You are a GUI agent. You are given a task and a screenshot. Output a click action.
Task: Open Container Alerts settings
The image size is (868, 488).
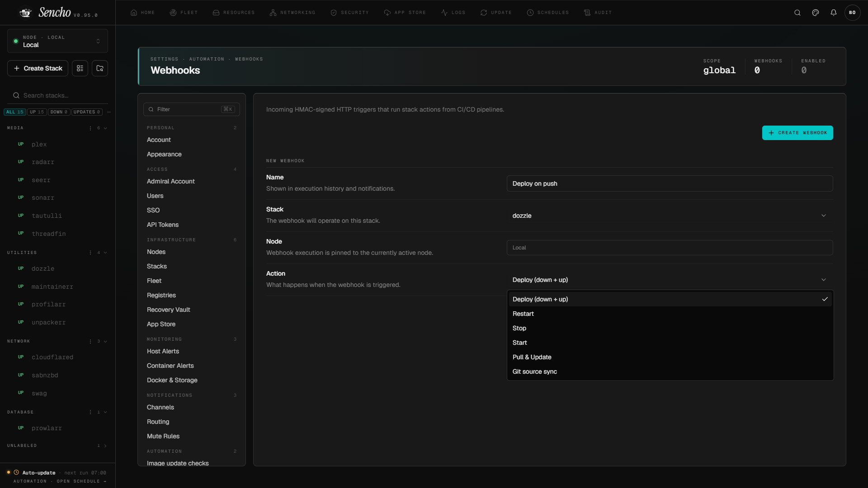(x=170, y=366)
